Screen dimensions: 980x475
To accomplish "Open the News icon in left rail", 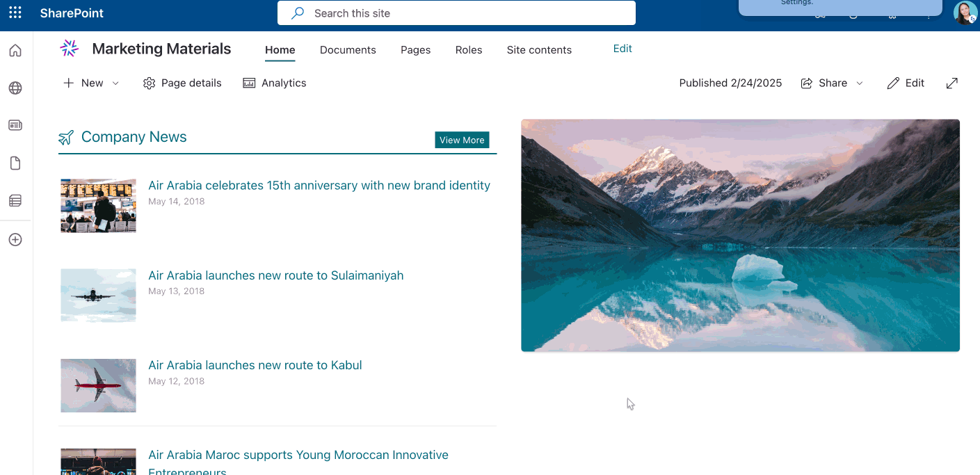I will coord(15,125).
